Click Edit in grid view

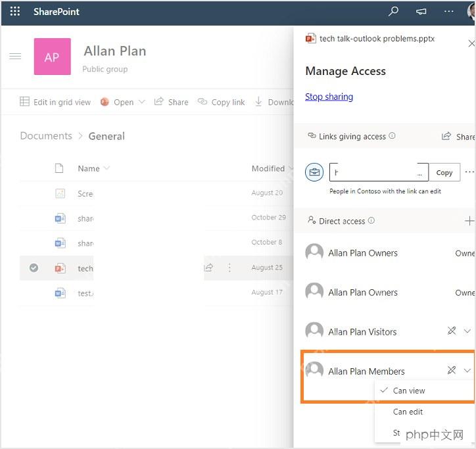pyautogui.click(x=55, y=102)
